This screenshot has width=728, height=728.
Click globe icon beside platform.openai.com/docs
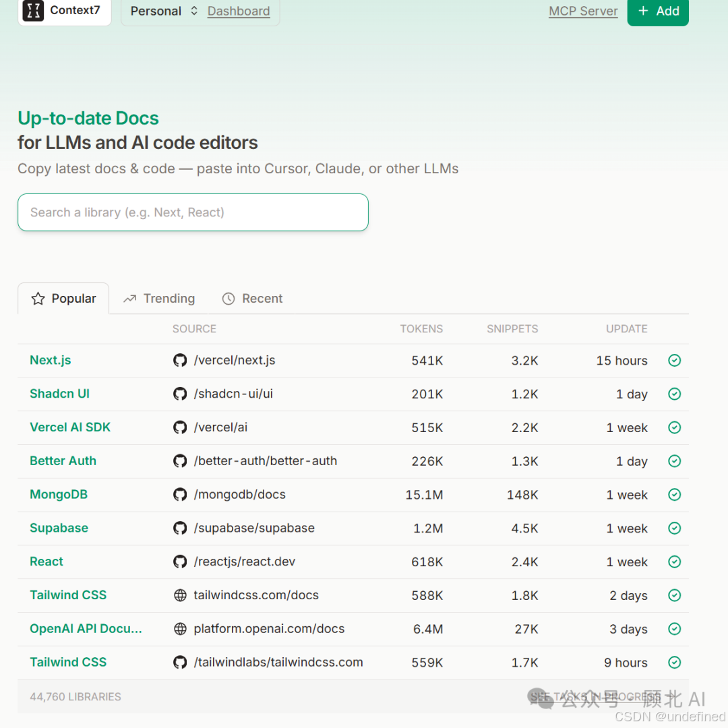pyautogui.click(x=180, y=629)
